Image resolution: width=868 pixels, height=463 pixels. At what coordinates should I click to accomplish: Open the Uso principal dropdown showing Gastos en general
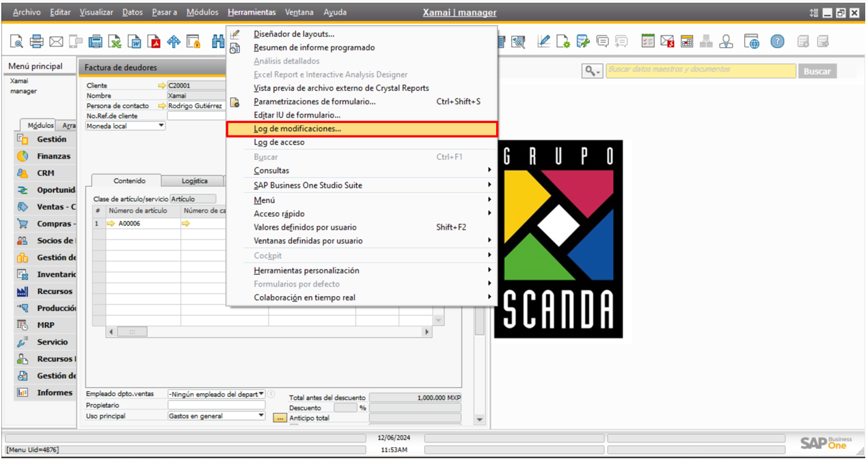(x=262, y=416)
